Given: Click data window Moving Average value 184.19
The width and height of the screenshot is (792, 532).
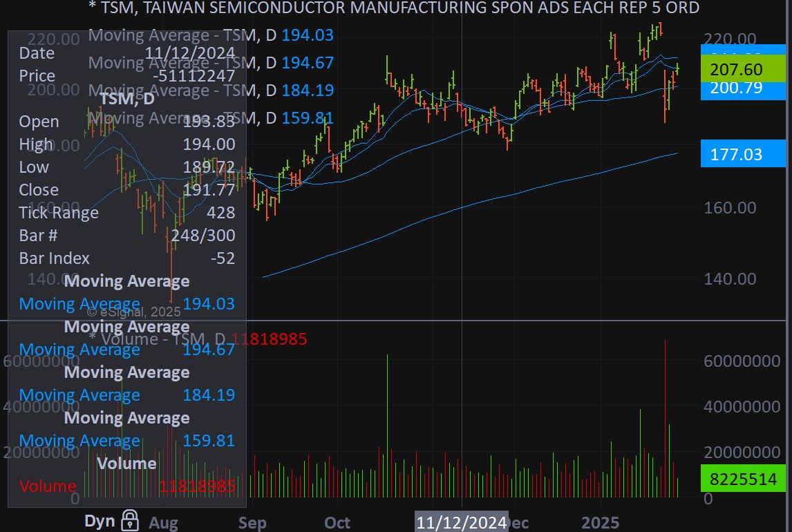Looking at the screenshot, I should pos(209,395).
